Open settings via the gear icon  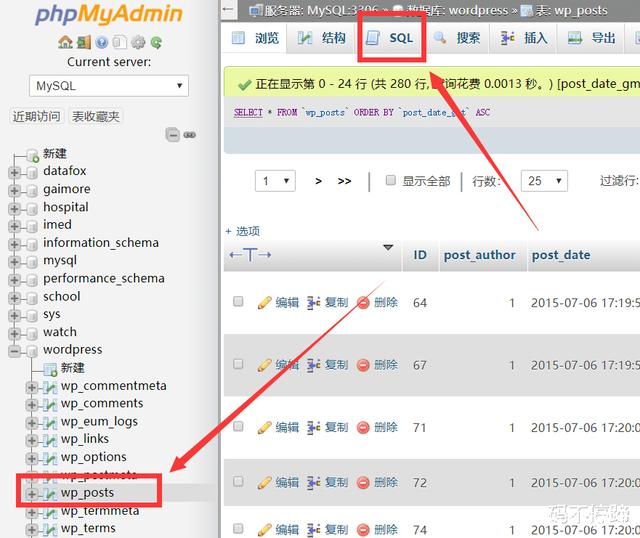point(138,43)
